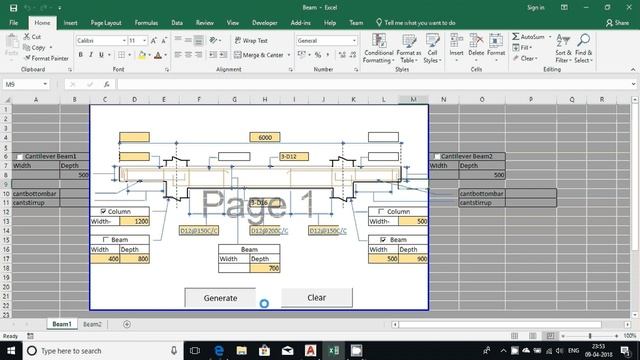Click Tell me what you want to do
The height and width of the screenshot is (360, 640).
(416, 23)
